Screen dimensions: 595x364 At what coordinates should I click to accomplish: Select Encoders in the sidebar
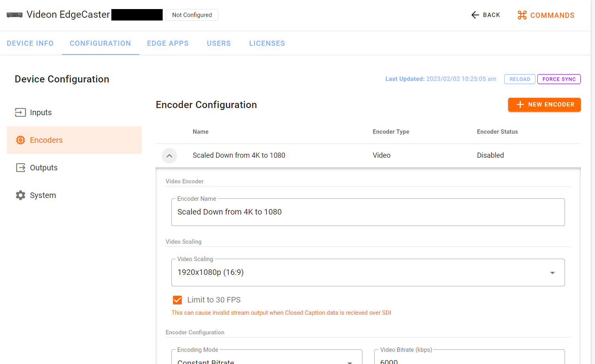pos(74,140)
